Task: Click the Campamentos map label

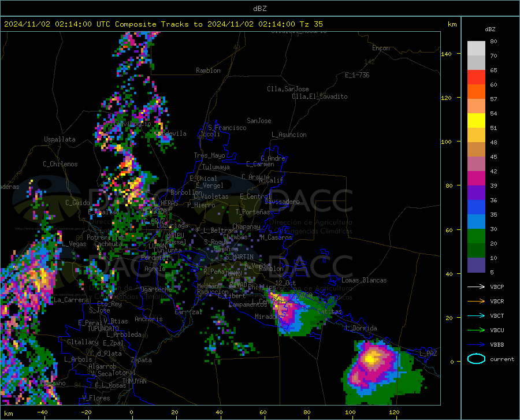Action: pyautogui.click(x=248, y=304)
